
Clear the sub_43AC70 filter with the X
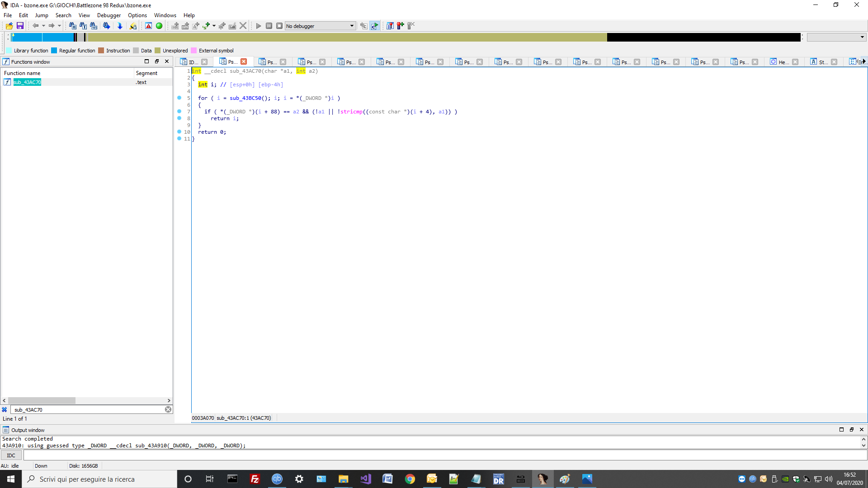point(168,409)
